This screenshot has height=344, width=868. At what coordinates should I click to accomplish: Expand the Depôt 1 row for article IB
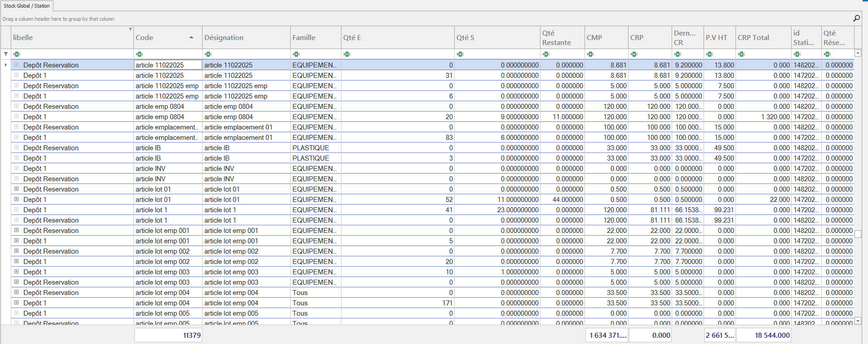(17, 158)
